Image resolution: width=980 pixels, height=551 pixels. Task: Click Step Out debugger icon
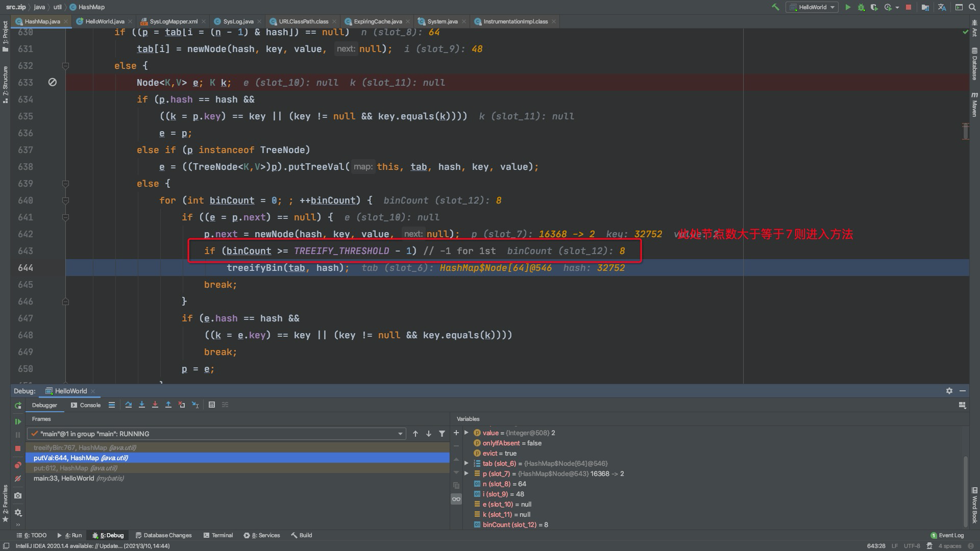pos(168,405)
